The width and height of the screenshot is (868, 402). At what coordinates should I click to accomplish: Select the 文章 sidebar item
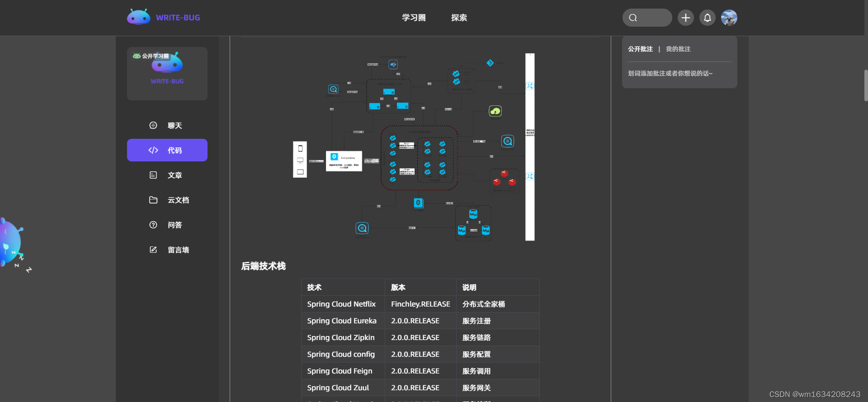tap(167, 175)
